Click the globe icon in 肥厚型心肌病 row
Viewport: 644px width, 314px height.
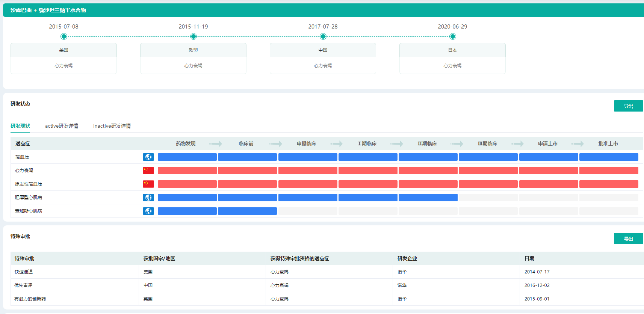click(148, 198)
